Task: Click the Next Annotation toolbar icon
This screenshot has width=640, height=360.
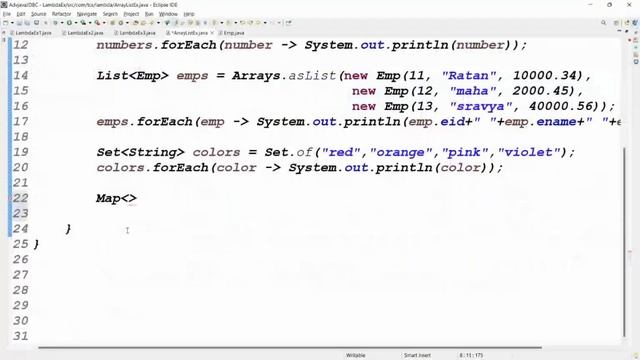Action: (x=214, y=23)
